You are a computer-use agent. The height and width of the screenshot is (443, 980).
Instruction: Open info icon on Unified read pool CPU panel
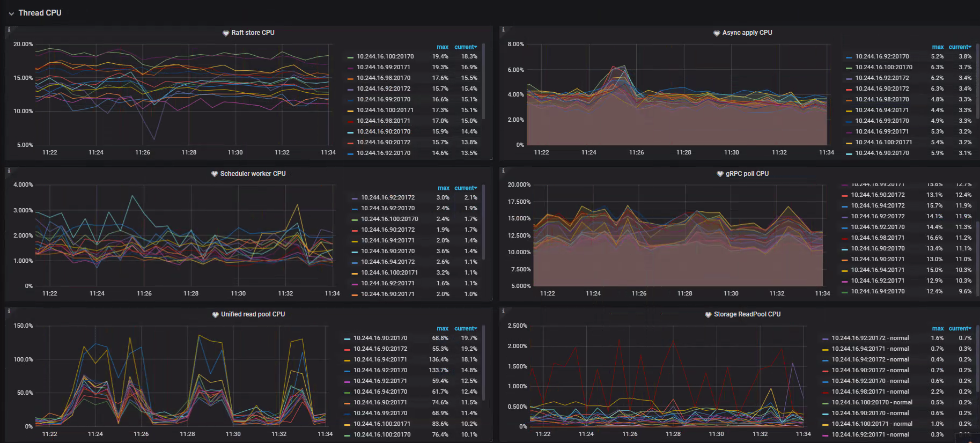tap(9, 311)
